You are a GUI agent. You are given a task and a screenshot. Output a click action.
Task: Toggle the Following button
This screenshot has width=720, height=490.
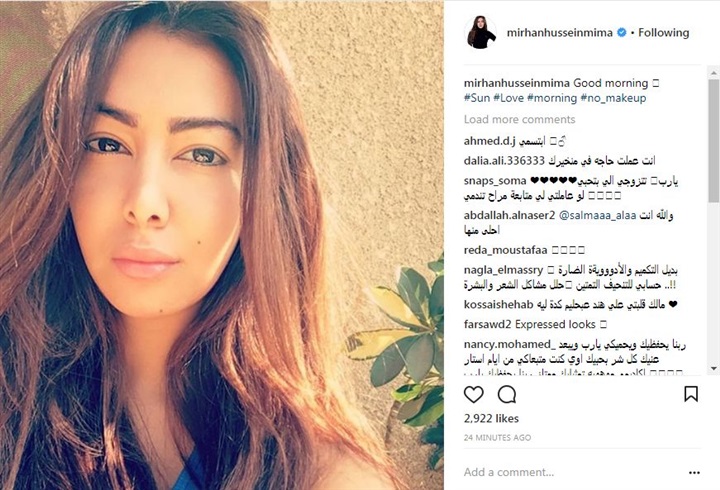[664, 33]
